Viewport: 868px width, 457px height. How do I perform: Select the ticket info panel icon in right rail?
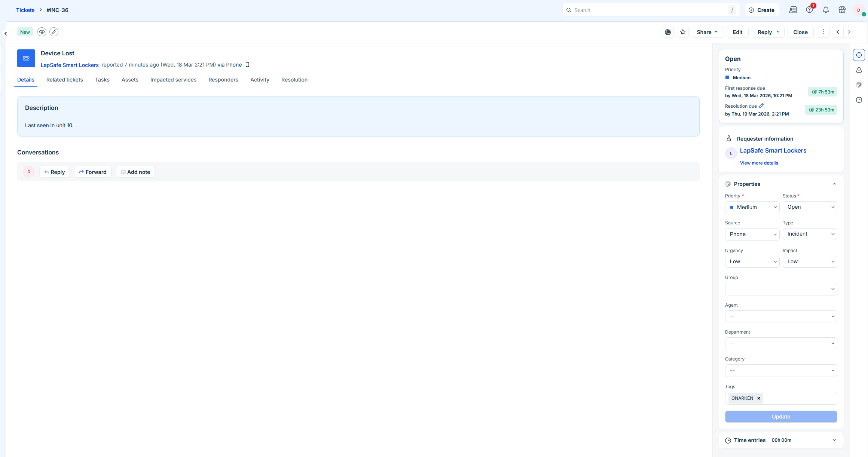click(859, 55)
